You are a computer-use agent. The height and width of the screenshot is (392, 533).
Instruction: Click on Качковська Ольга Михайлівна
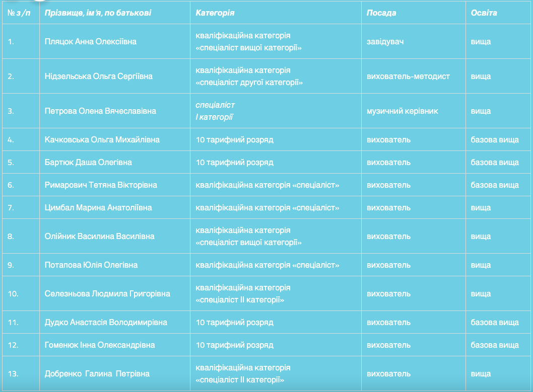[x=102, y=140]
